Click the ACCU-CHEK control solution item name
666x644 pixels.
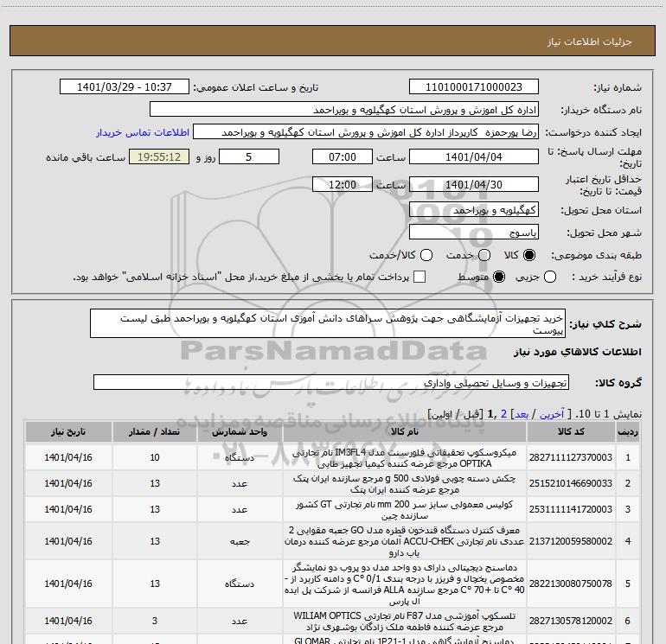pos(405,541)
